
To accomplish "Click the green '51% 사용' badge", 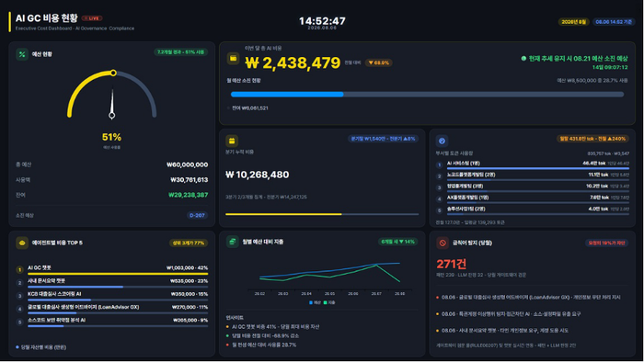I will (180, 52).
